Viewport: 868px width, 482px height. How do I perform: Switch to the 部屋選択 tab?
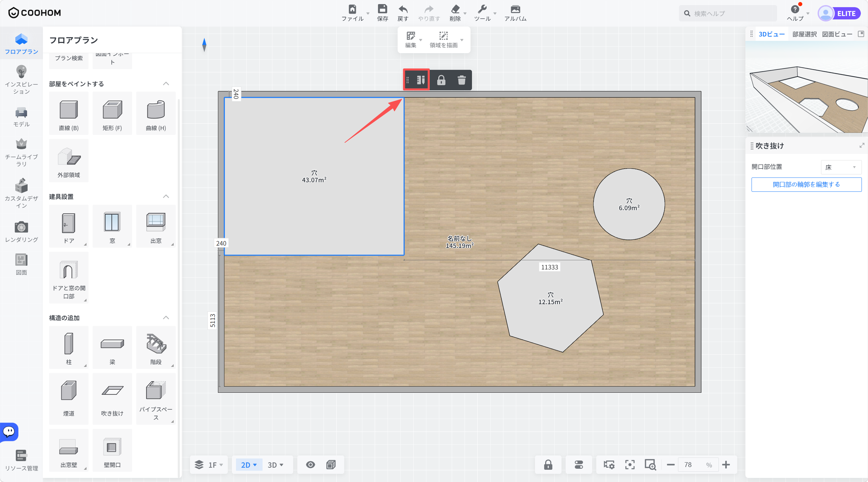(x=804, y=34)
